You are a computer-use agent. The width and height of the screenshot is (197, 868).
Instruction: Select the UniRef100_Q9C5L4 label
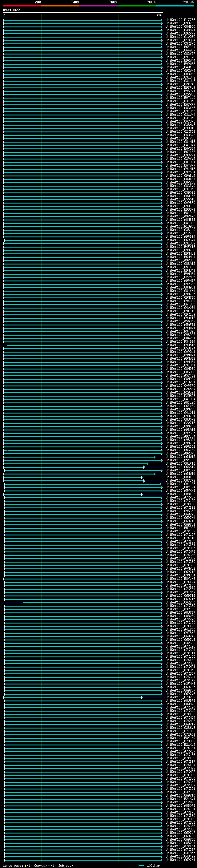(180, 172)
